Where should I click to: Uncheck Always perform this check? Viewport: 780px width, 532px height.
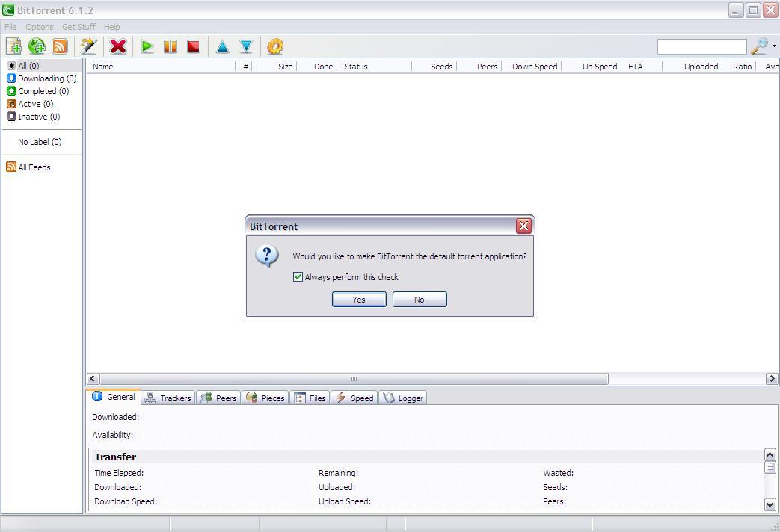(298, 277)
